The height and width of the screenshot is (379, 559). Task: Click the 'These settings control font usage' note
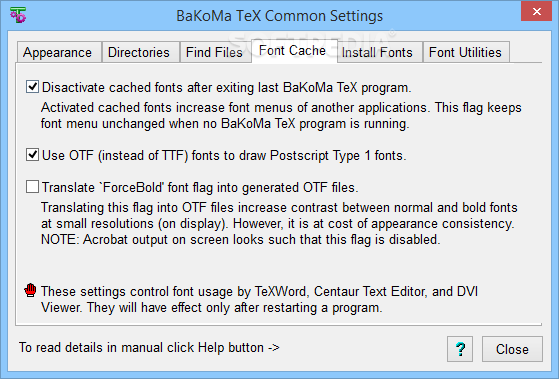(x=259, y=299)
